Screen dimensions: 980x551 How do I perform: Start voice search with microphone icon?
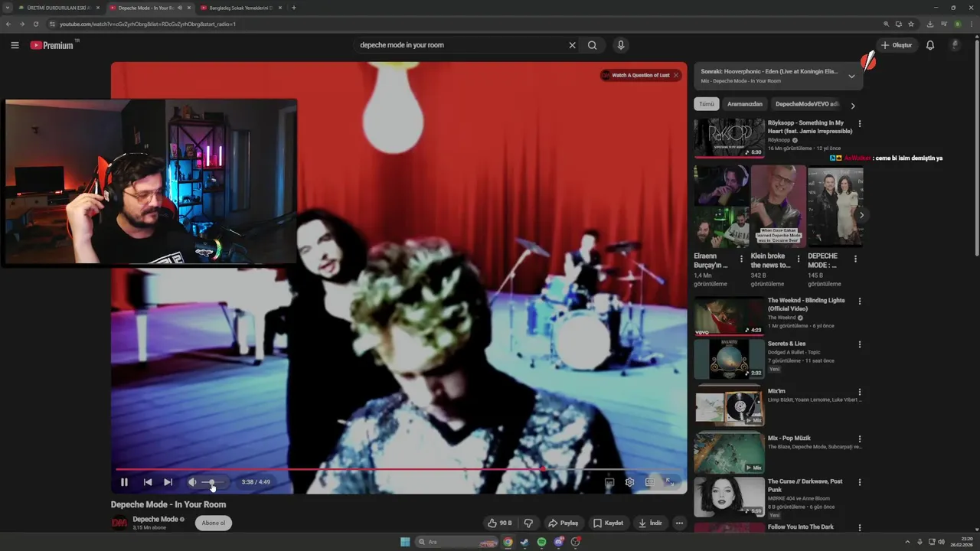click(x=621, y=45)
